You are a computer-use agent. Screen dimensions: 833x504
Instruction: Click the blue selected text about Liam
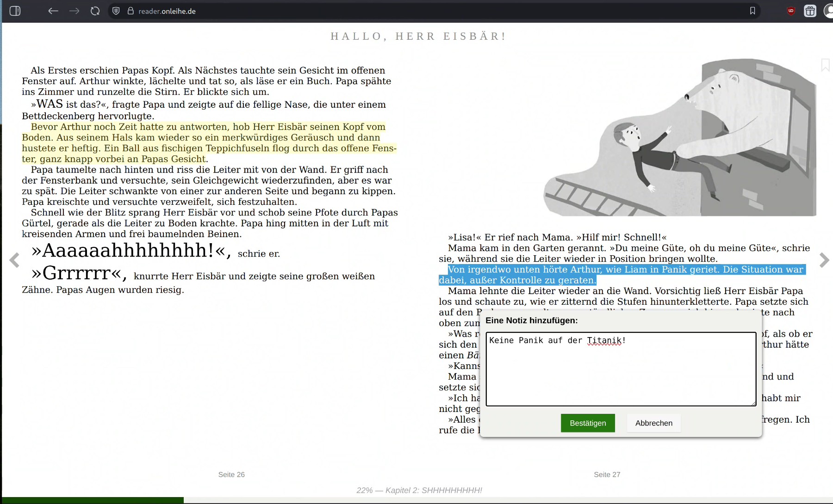625,270
